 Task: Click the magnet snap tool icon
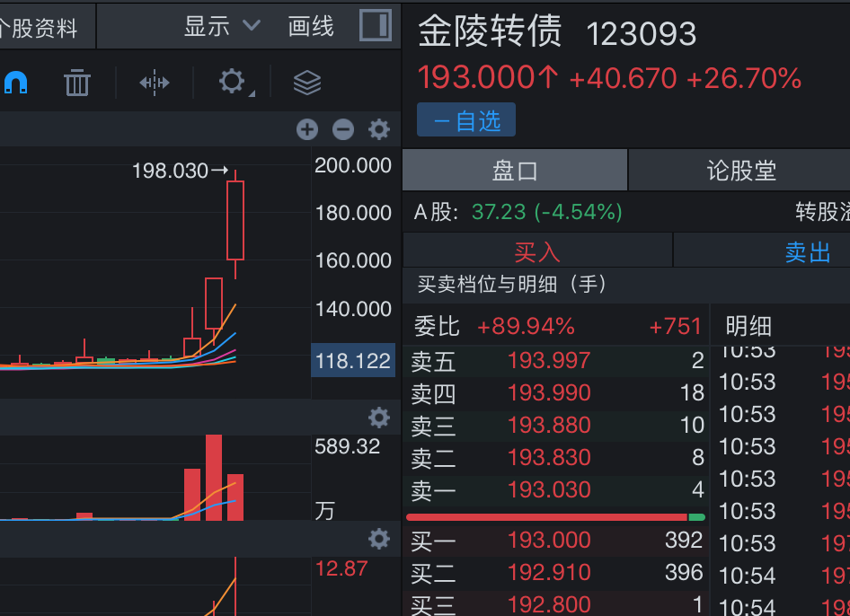pyautogui.click(x=15, y=83)
